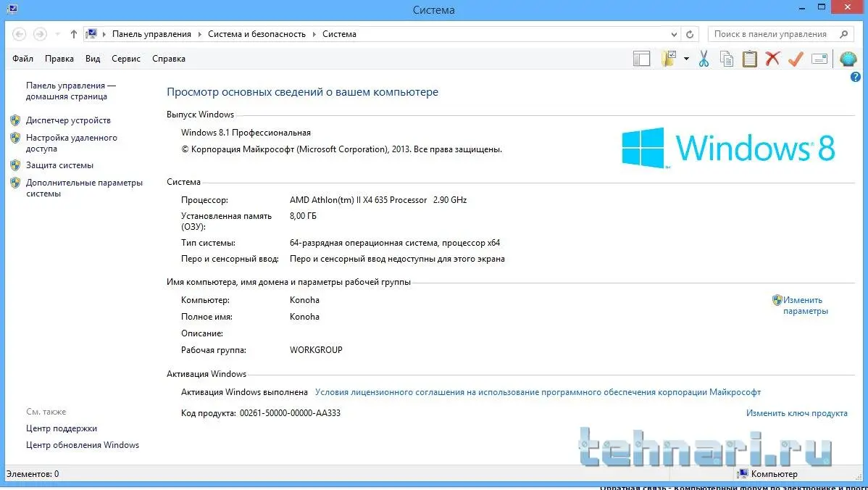Viewport: 868px width, 490px height.
Task: Click shield icon beside Диспетчер устройств
Action: [15, 120]
